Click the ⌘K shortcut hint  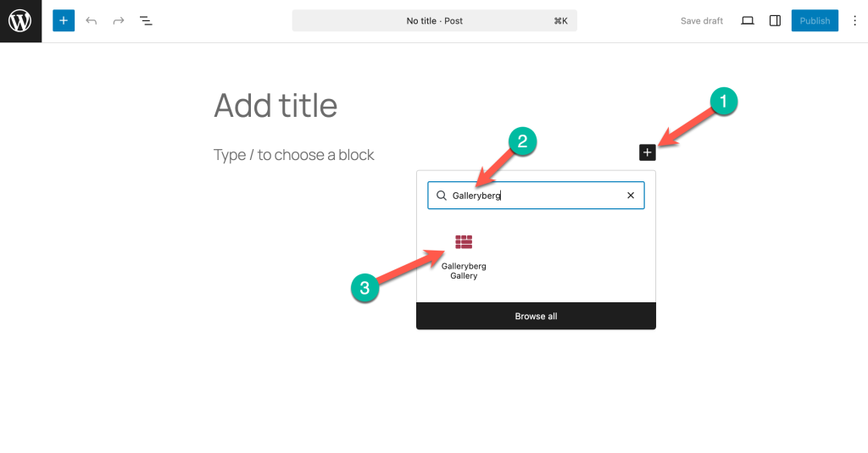coord(560,20)
